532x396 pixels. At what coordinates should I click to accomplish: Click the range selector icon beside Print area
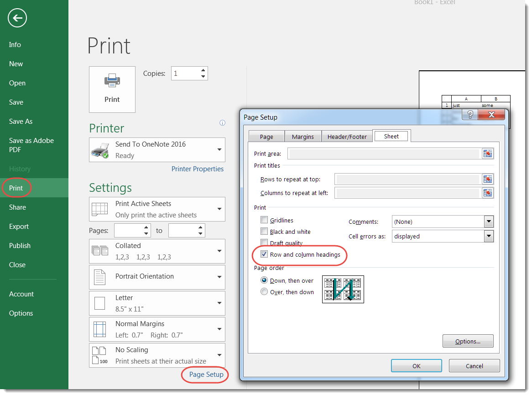tap(487, 153)
